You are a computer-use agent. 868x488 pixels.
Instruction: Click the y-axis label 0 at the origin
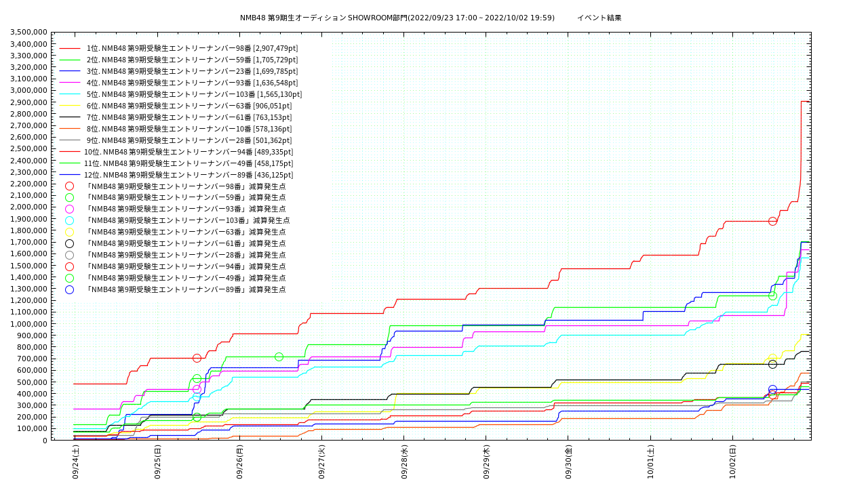tap(45, 441)
